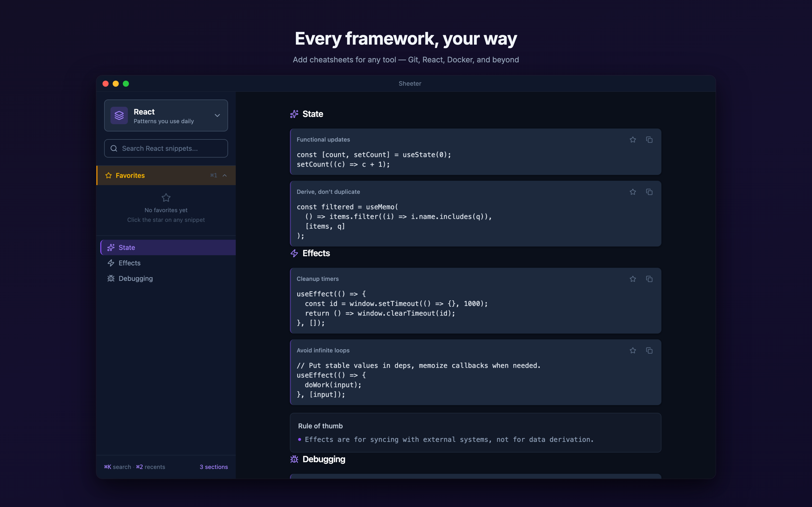The image size is (812, 507).
Task: Click the search magnifier in the snippet search field
Action: 114,148
